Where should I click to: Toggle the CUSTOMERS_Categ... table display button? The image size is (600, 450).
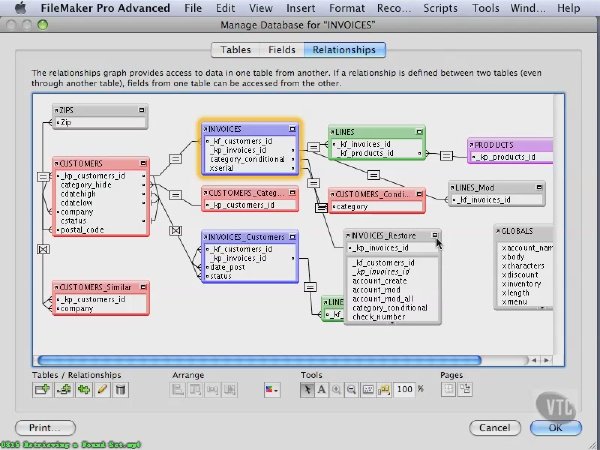pyautogui.click(x=292, y=192)
